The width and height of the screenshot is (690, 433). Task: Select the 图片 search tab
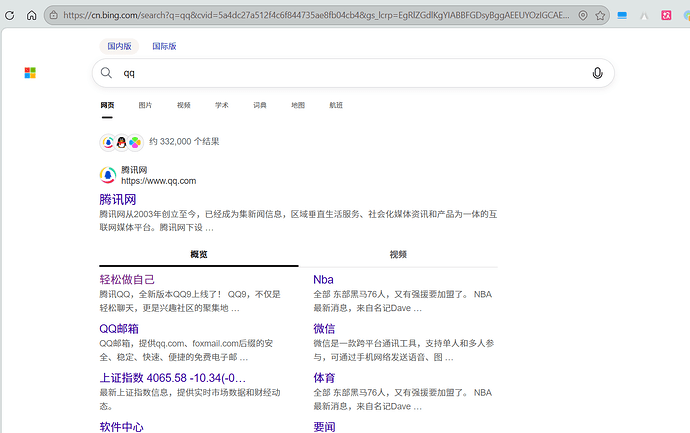pyautogui.click(x=145, y=105)
